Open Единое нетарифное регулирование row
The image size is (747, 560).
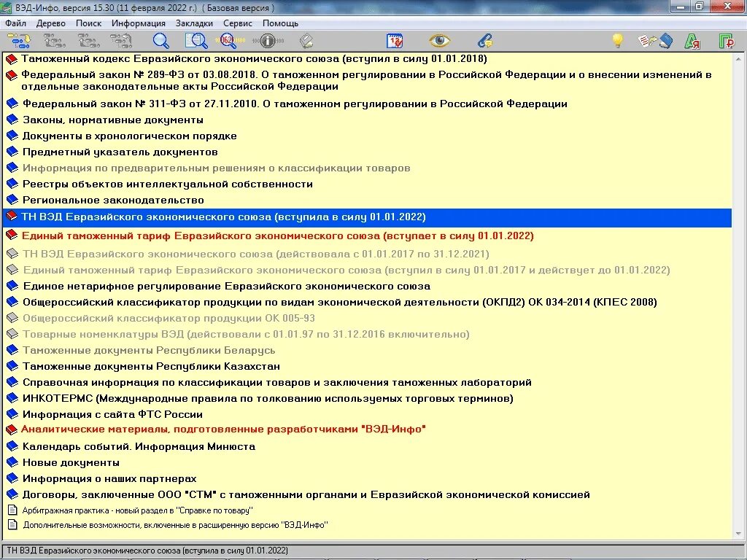(227, 286)
